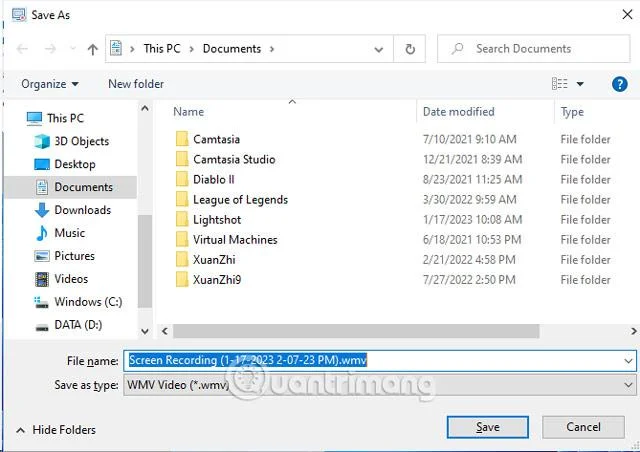Select Windows (C:) drive
Viewport: 640px width, 452px height.
coord(78,302)
